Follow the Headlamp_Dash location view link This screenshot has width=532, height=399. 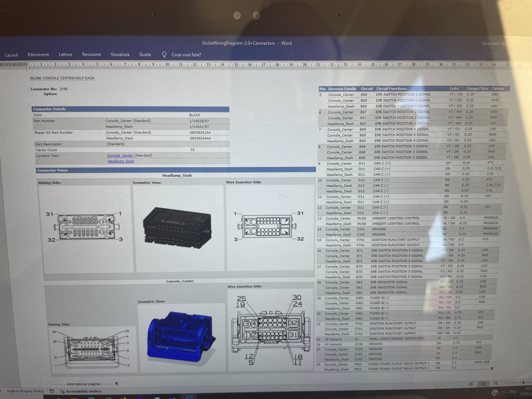[x=121, y=161]
